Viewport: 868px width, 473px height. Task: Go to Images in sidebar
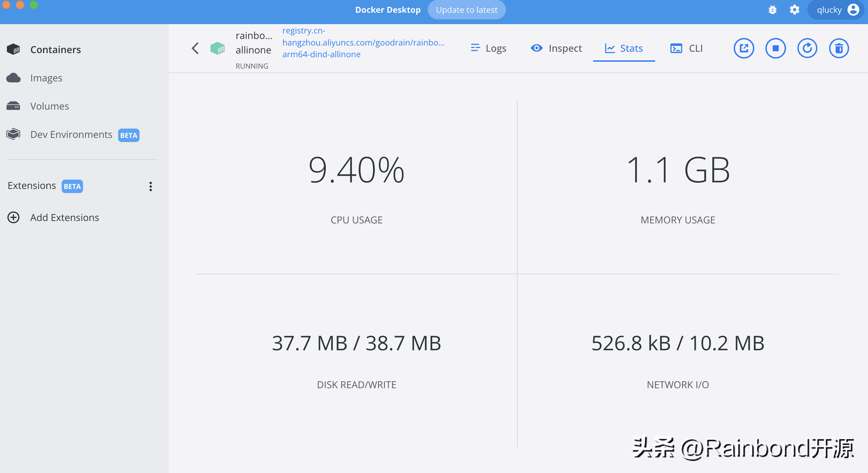coord(46,78)
